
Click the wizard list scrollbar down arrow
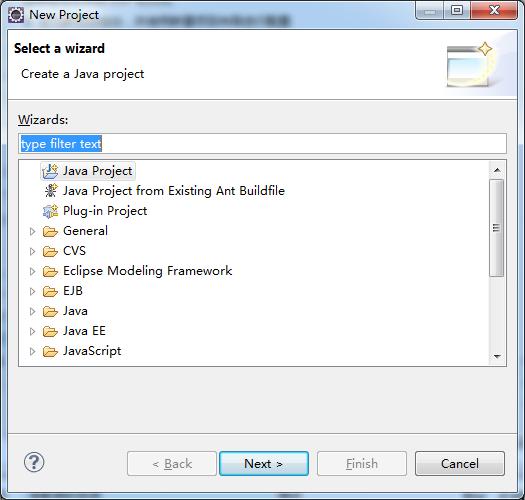[497, 356]
